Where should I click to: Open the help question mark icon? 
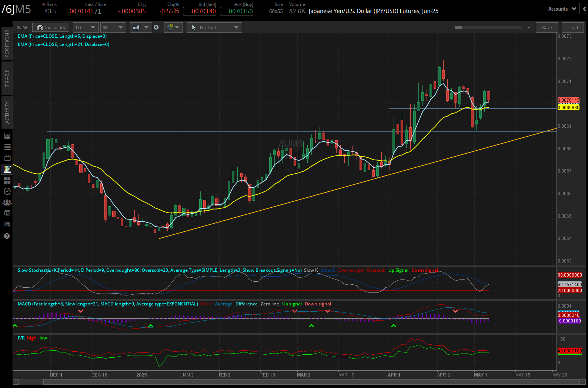coord(7,236)
